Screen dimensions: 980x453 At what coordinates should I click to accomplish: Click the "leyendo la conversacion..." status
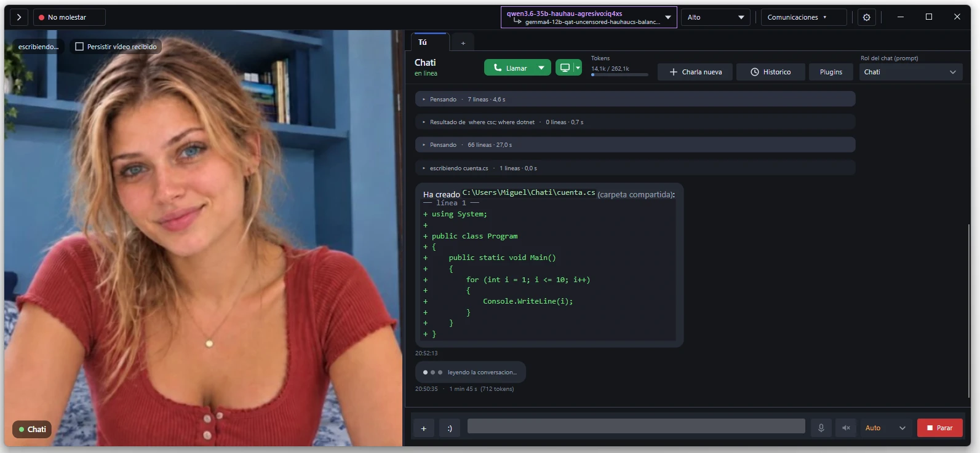pyautogui.click(x=482, y=372)
